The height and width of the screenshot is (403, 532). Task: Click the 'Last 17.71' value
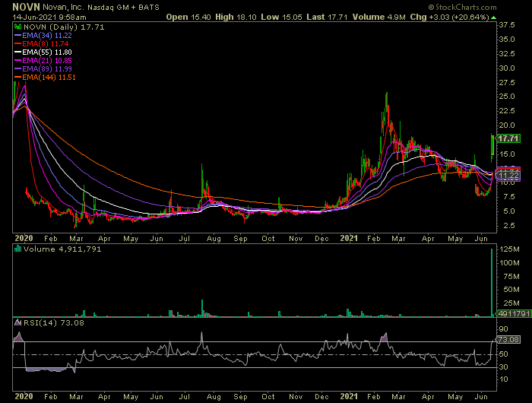pos(327,17)
